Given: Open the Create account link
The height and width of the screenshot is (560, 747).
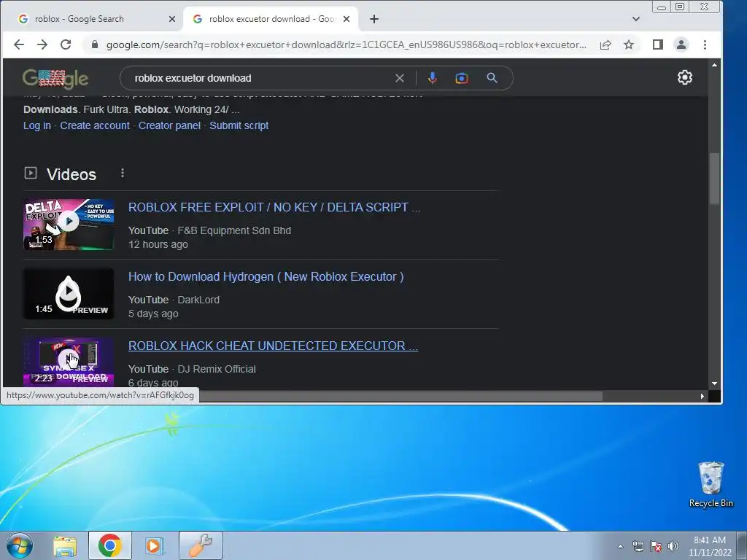Looking at the screenshot, I should pos(95,125).
